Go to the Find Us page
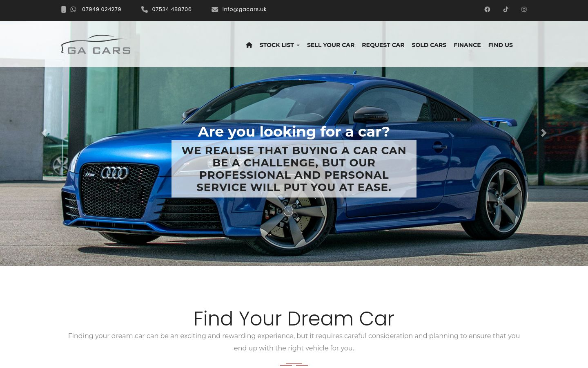The image size is (588, 368). pos(500,45)
